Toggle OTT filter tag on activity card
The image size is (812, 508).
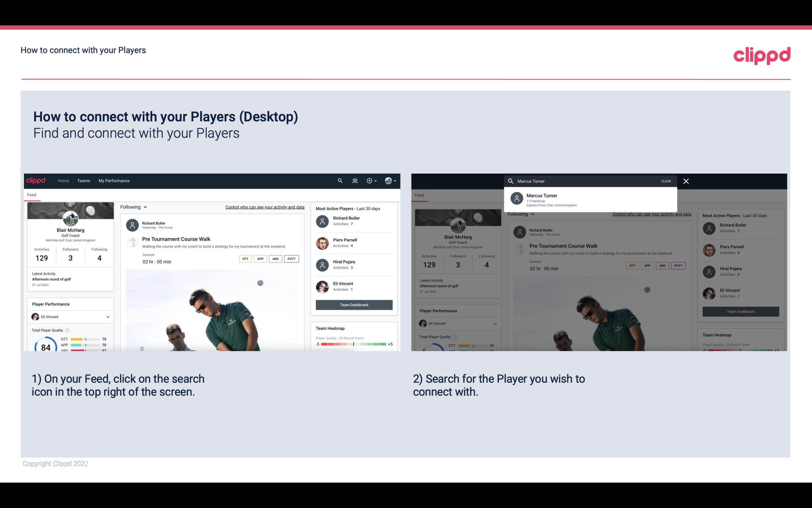click(x=244, y=259)
